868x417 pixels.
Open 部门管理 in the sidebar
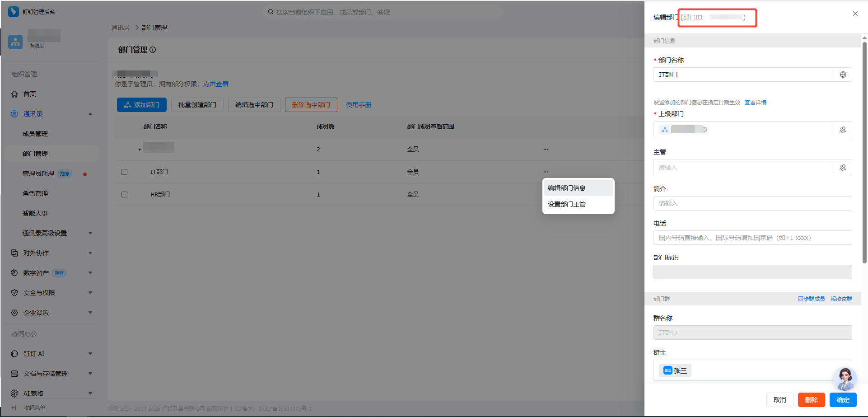35,154
